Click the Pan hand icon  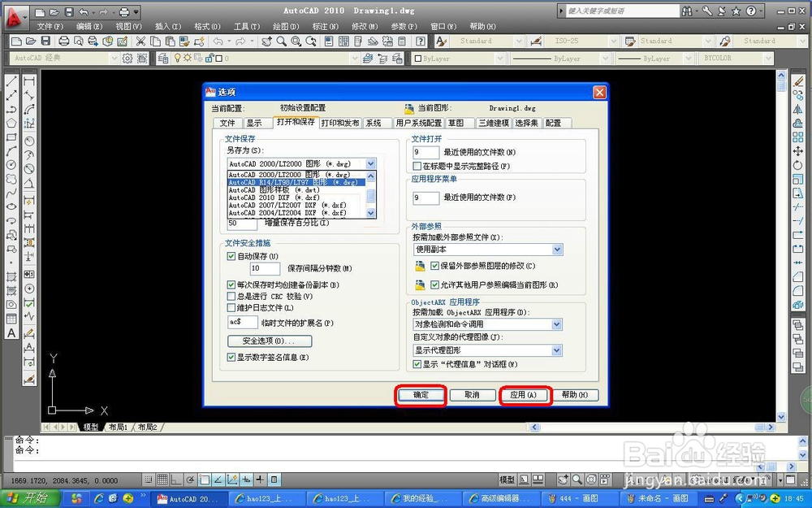pos(266,41)
